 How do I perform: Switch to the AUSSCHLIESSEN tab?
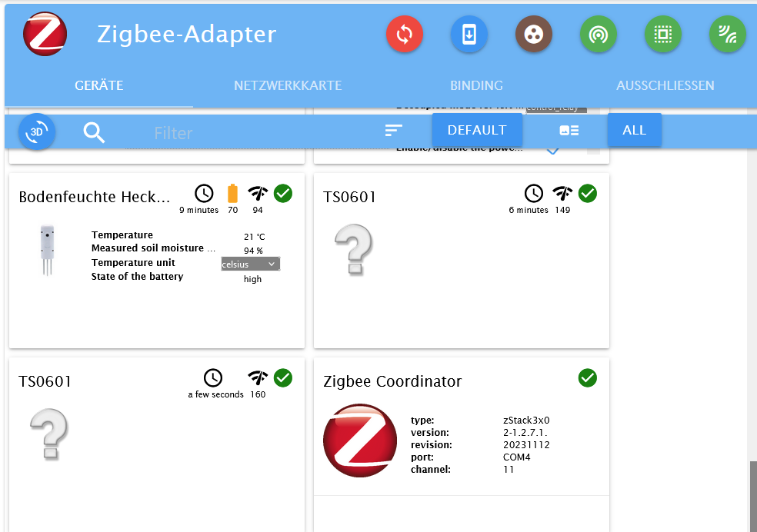[x=665, y=85]
